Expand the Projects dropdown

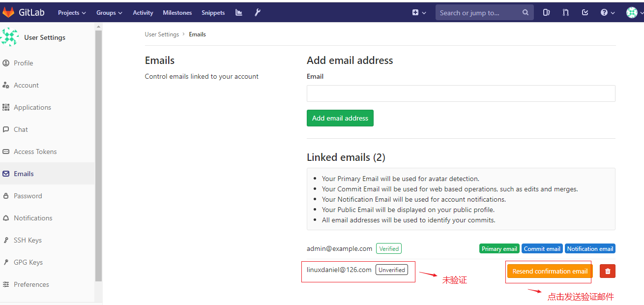[x=72, y=13]
